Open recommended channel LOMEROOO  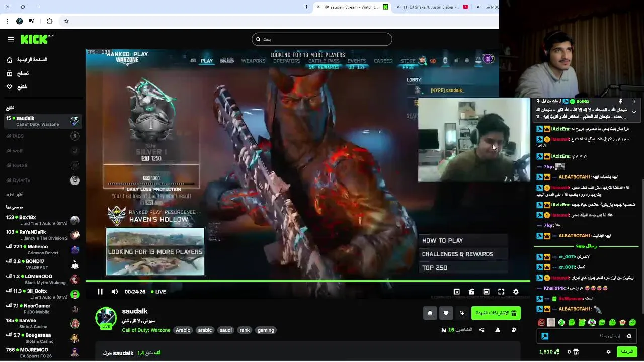click(x=42, y=279)
